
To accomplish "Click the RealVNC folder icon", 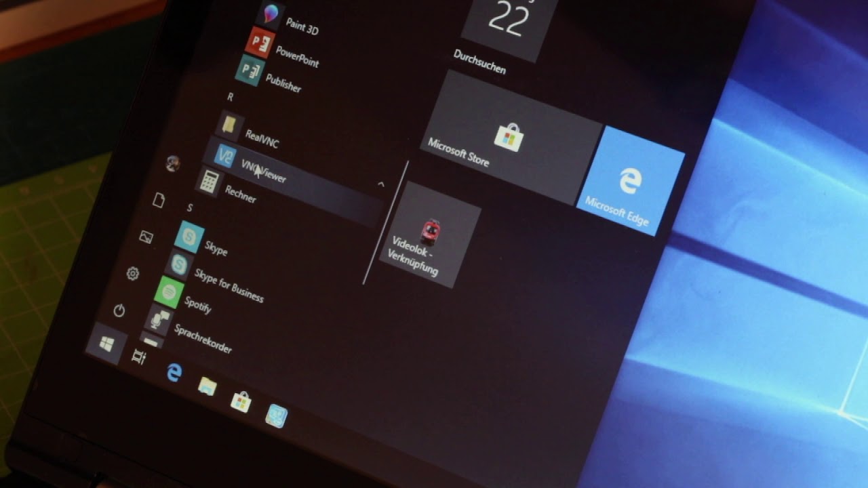I will pyautogui.click(x=231, y=125).
